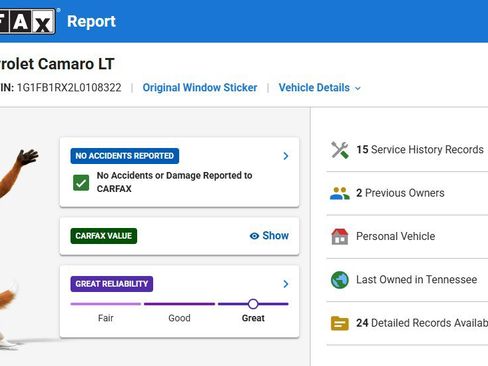Click the Good reliability label

(179, 318)
